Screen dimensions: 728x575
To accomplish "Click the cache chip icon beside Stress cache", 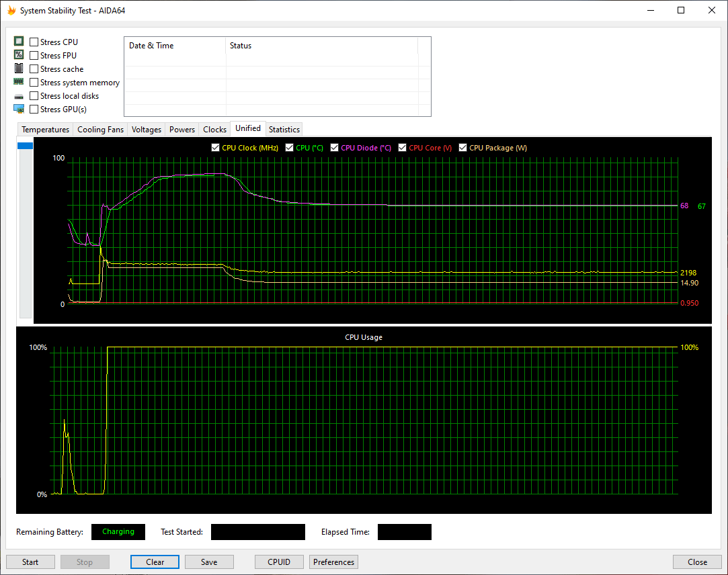I will (19, 69).
